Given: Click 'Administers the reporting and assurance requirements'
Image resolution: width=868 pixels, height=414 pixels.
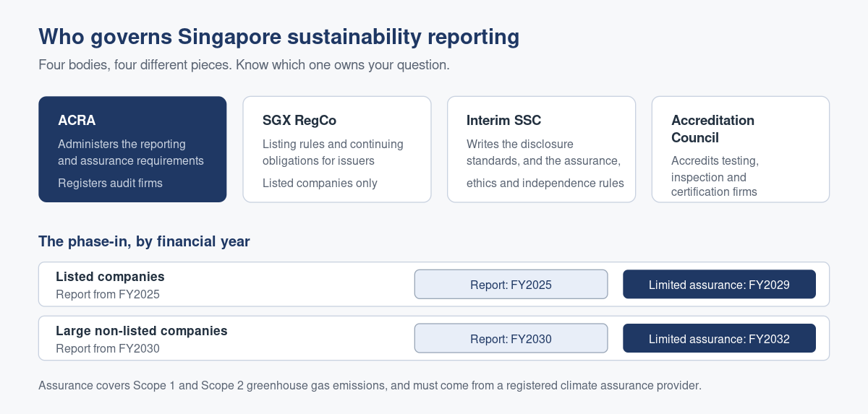Looking at the screenshot, I should pyautogui.click(x=131, y=152).
